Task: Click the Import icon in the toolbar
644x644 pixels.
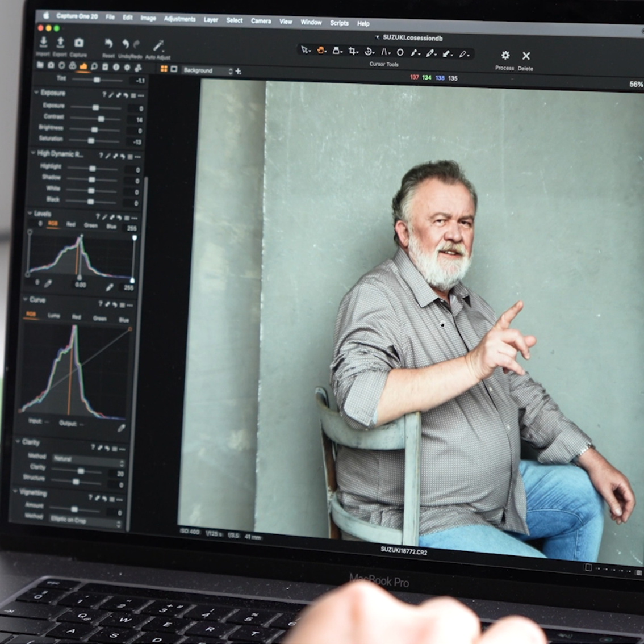Action: 43,43
